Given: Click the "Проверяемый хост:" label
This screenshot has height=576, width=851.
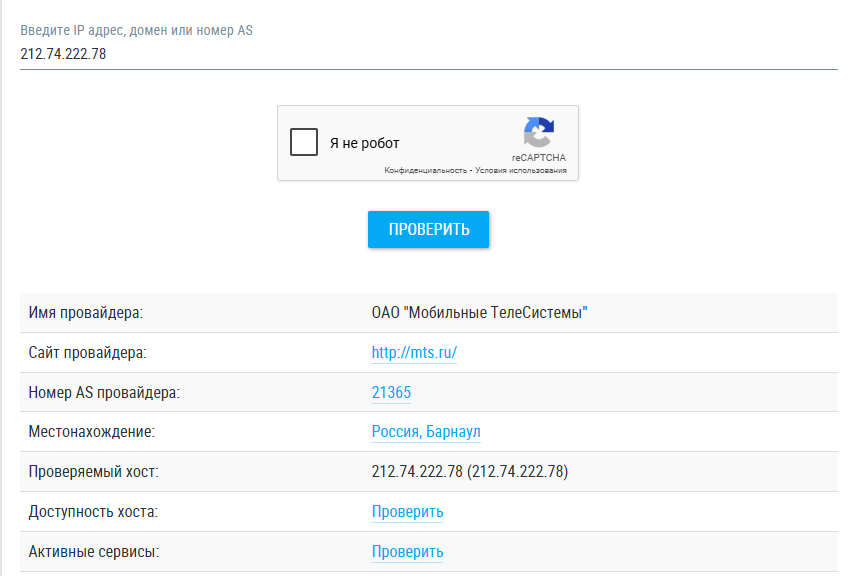Looking at the screenshot, I should (93, 471).
